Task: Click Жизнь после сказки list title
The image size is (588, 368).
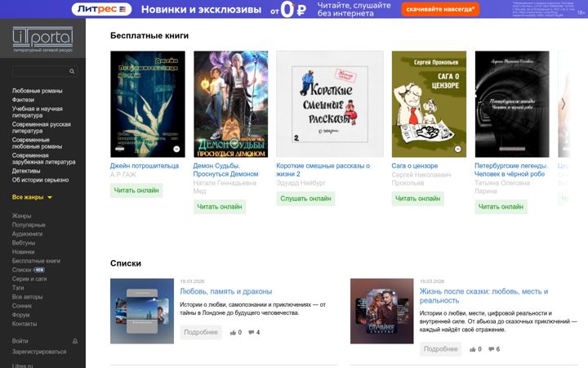Action: click(483, 296)
